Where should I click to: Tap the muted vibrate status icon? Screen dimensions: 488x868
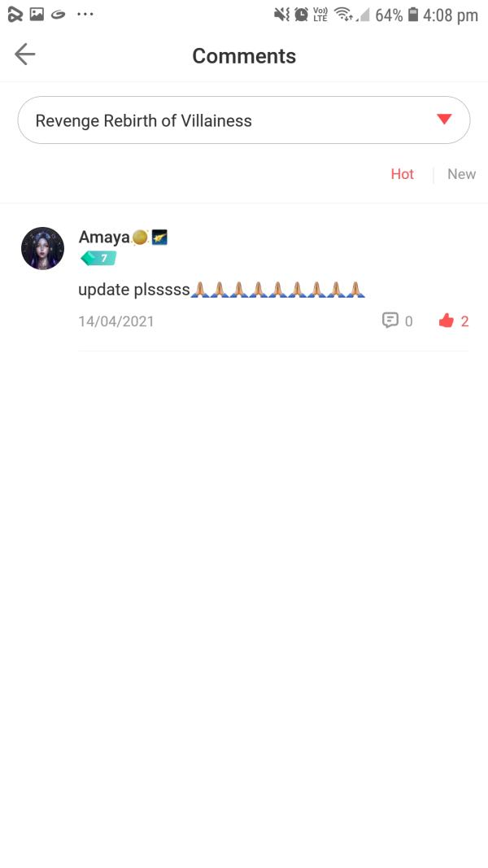pos(281,15)
